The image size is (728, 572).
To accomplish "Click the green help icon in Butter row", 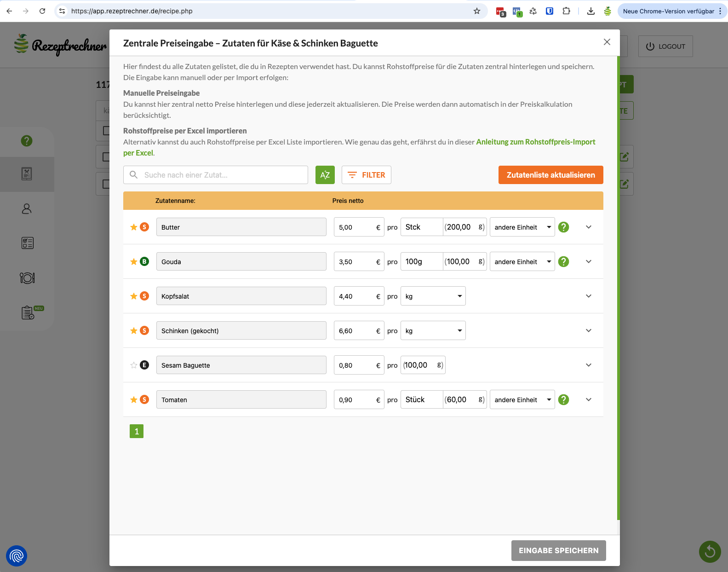I will pyautogui.click(x=563, y=227).
